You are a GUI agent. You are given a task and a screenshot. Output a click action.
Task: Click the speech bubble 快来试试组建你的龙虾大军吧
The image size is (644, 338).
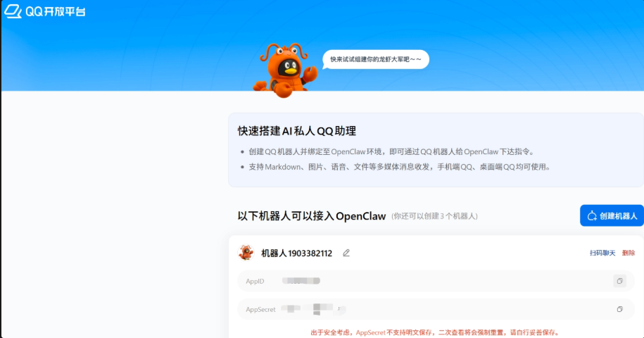click(375, 60)
